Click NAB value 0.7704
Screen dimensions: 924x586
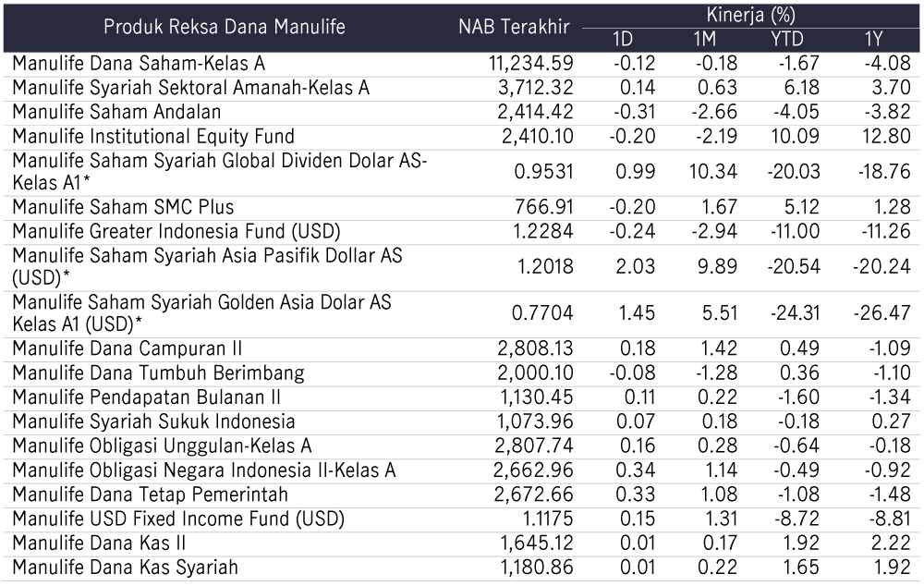coord(542,313)
